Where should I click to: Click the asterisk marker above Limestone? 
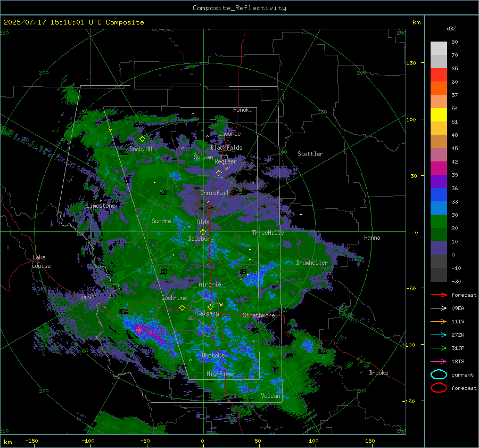point(101,201)
